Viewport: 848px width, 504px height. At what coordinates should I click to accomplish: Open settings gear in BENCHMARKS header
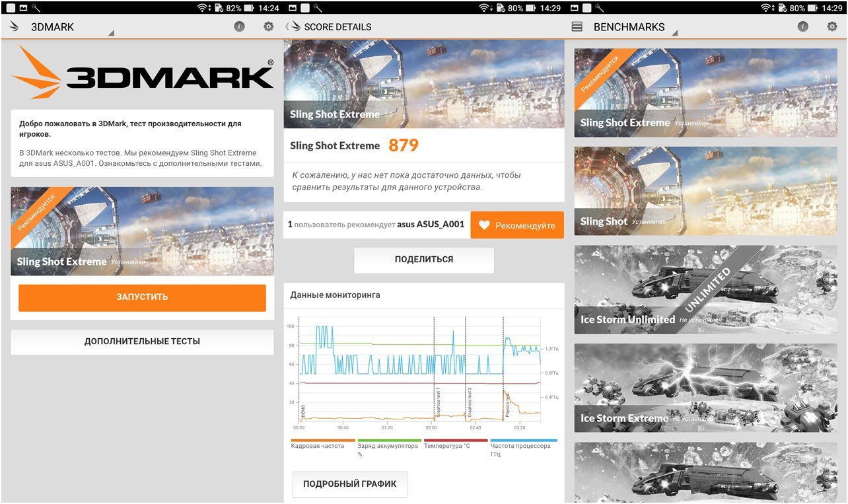coord(831,26)
